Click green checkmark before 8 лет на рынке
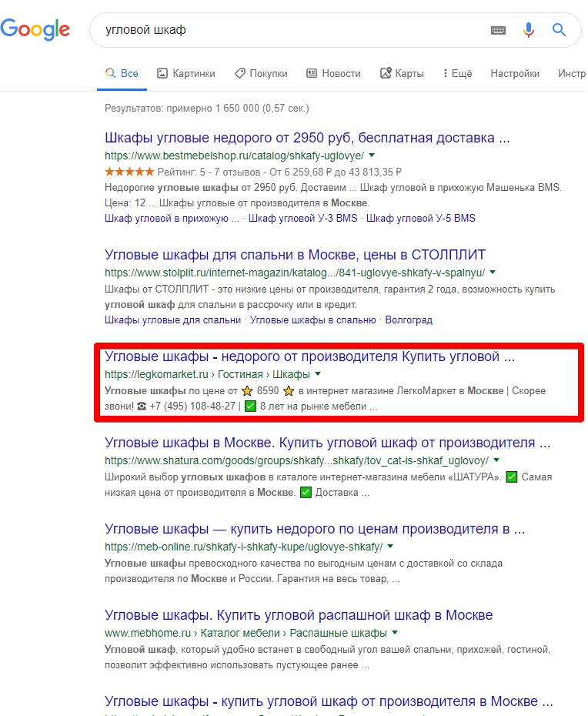Viewport: 588px width, 716px height. pyautogui.click(x=251, y=406)
